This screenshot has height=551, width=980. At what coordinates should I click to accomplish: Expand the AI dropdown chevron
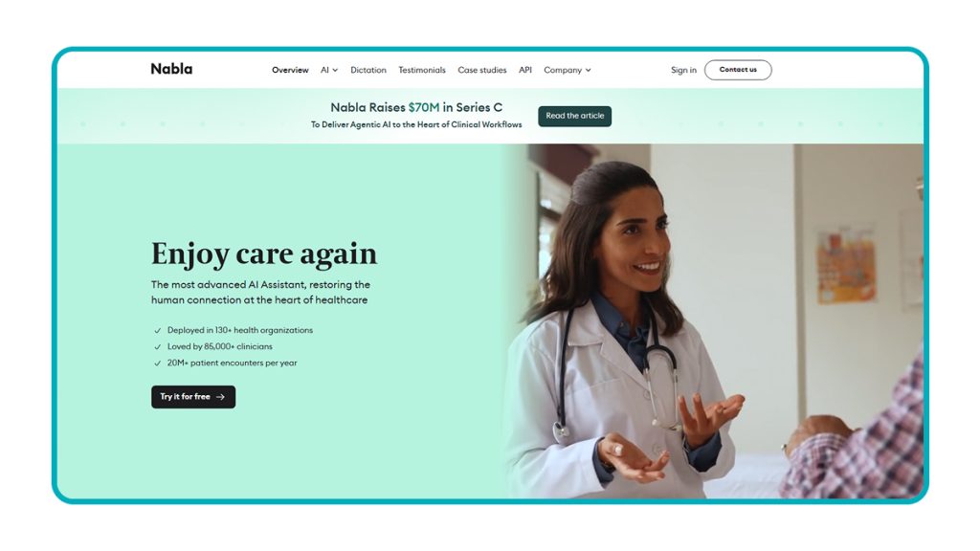[x=335, y=70]
